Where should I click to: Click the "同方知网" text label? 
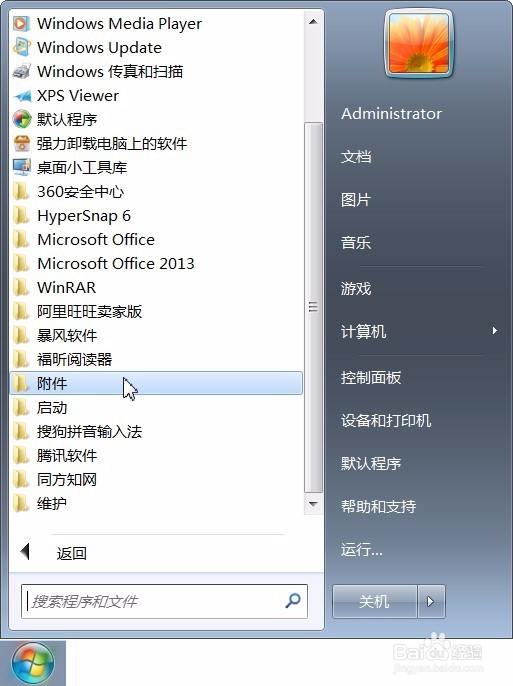(67, 480)
